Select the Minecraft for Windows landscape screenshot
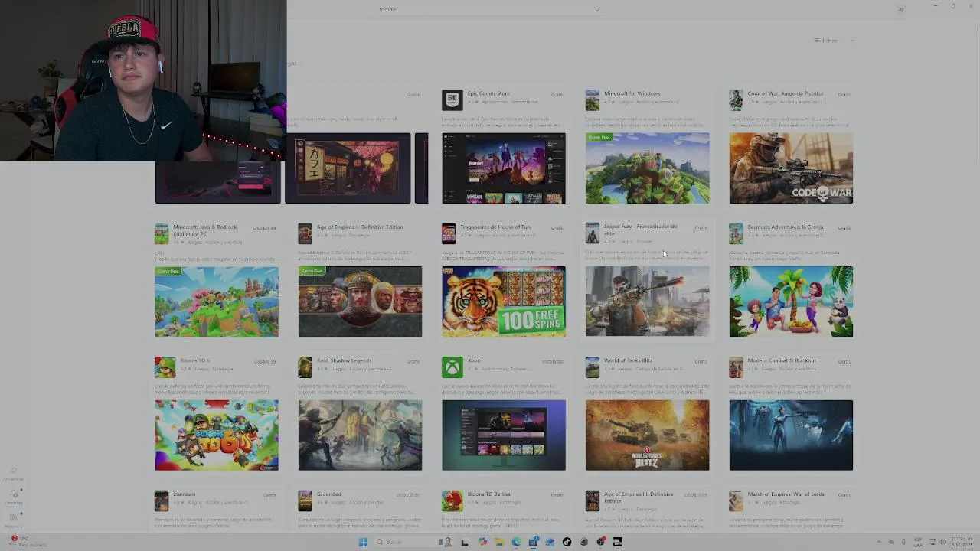The width and height of the screenshot is (980, 551). pos(648,168)
